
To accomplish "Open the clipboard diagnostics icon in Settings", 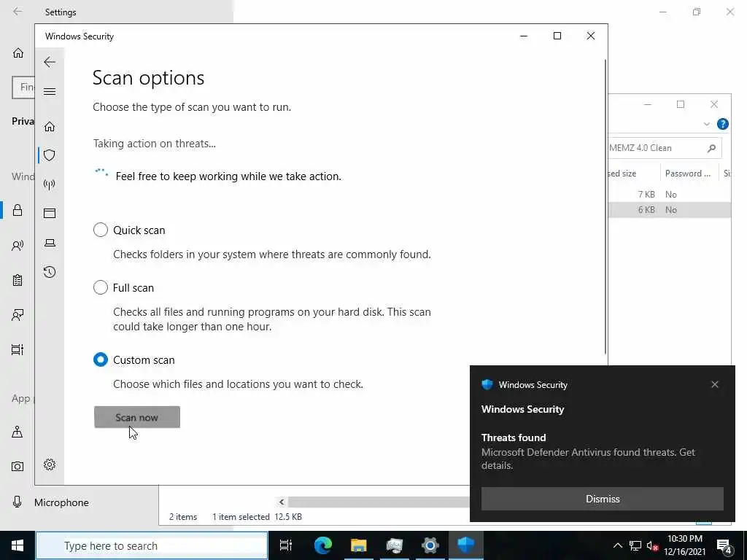I will [x=18, y=280].
